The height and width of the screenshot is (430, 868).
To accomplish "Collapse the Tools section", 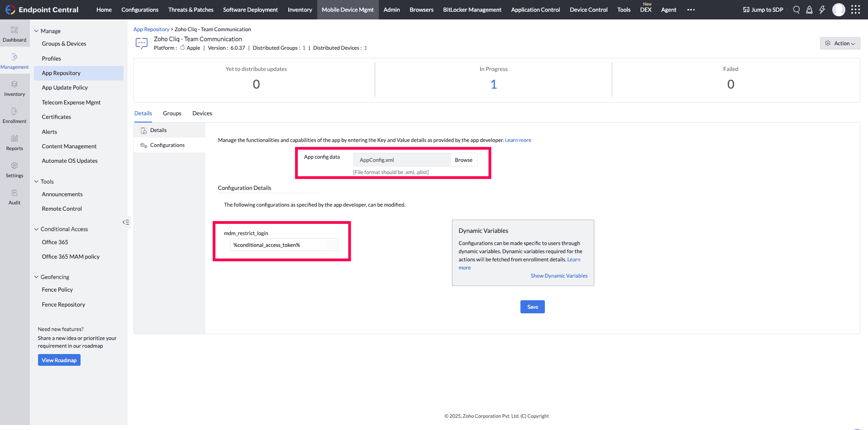I will (36, 181).
